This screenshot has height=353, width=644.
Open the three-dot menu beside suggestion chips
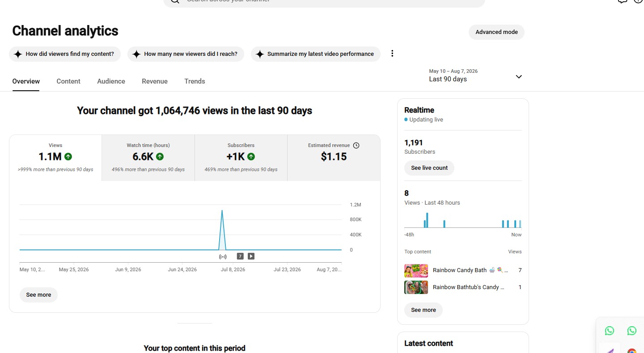[x=392, y=54]
